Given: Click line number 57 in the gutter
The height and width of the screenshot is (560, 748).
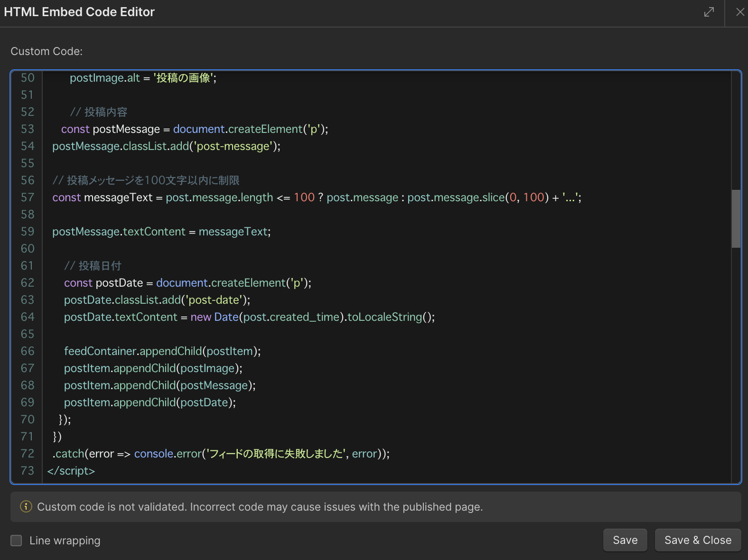Looking at the screenshot, I should [x=28, y=197].
